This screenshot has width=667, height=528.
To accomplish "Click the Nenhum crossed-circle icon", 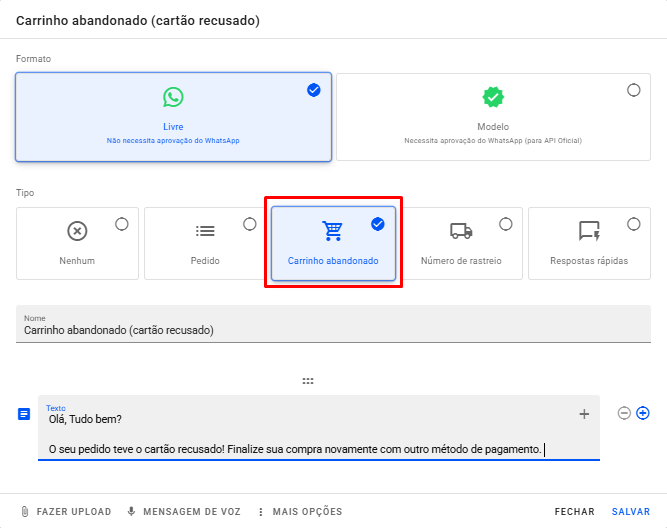I will [x=77, y=231].
